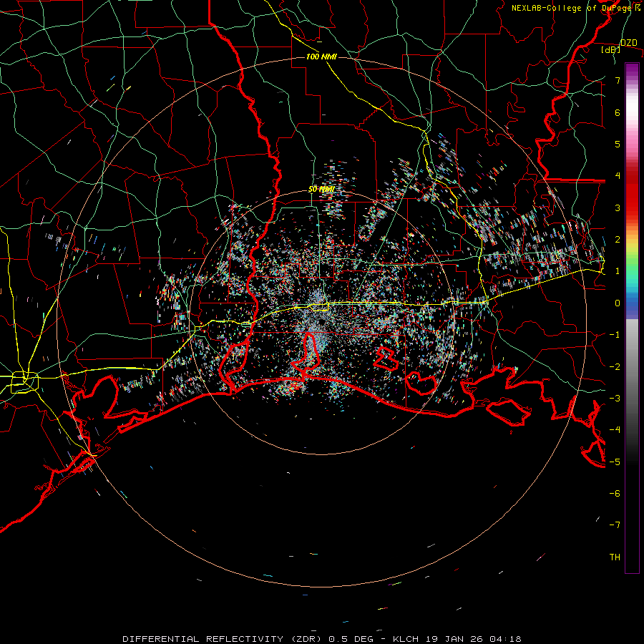Select the -2 value on the color scale
The width and height of the screenshot is (644, 644).
tap(615, 367)
